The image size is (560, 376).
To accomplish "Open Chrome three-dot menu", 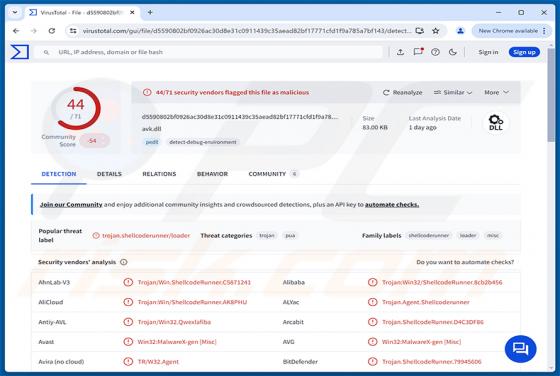I will point(544,31).
